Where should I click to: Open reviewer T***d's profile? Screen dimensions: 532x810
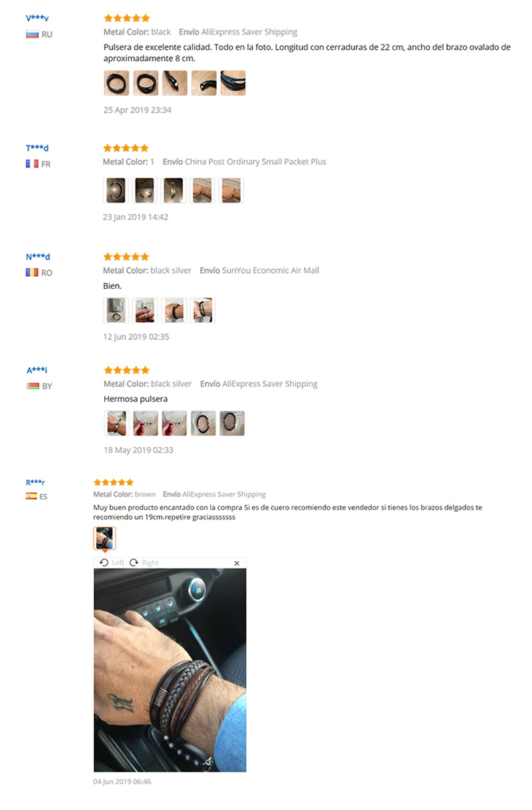click(37, 148)
